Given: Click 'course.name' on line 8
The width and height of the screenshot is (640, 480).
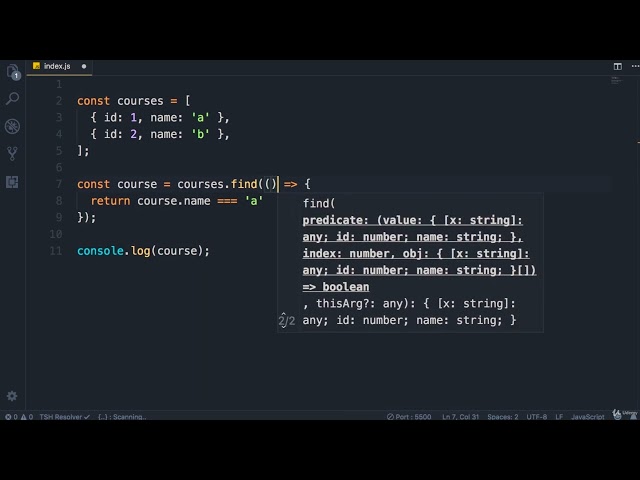Looking at the screenshot, I should [173, 201].
